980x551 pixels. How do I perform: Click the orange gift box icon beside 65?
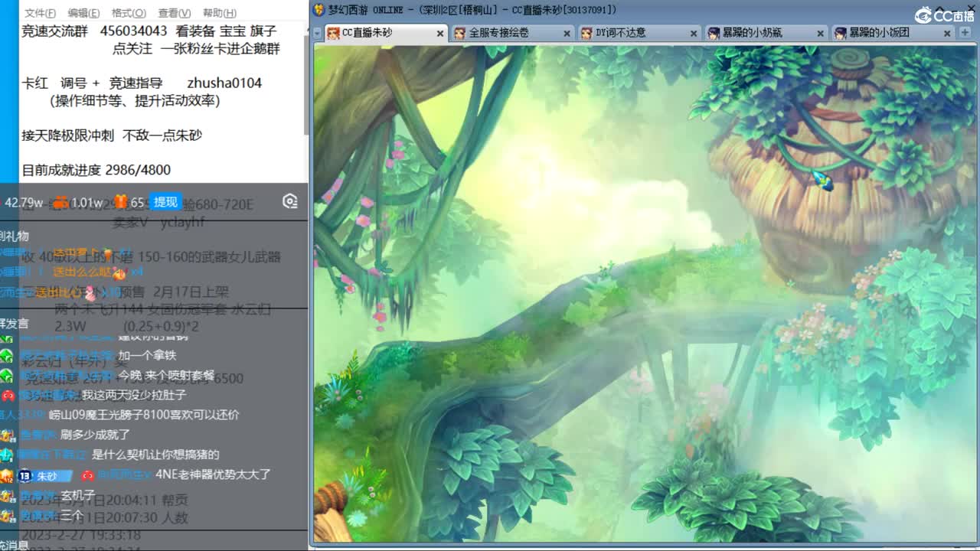120,202
